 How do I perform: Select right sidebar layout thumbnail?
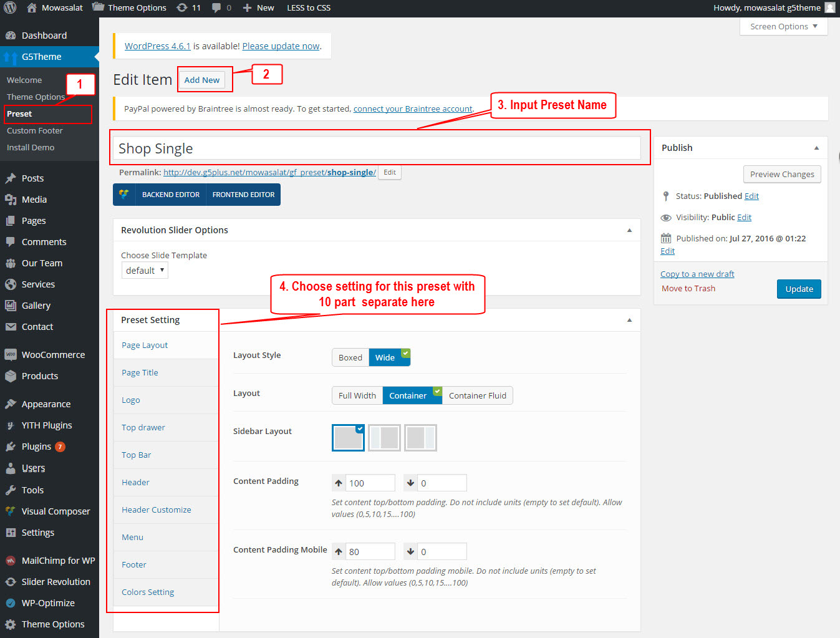pyautogui.click(x=420, y=438)
